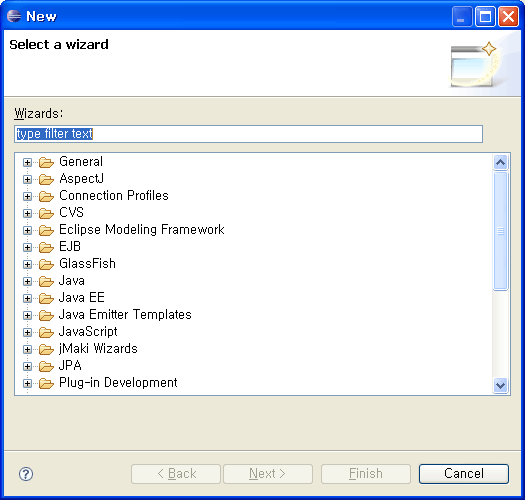Click the AspectJ folder icon
Viewport: 525px width, 500px height.
tap(46, 180)
